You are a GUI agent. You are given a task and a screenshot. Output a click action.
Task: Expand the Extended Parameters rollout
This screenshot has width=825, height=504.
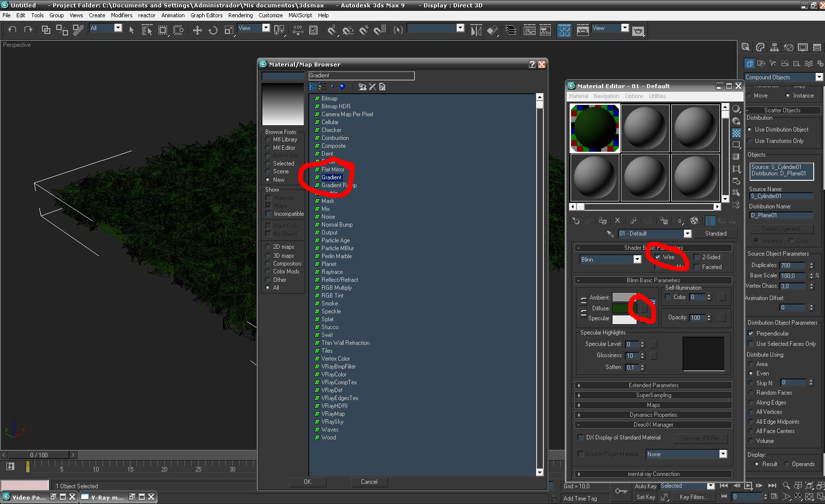point(653,385)
